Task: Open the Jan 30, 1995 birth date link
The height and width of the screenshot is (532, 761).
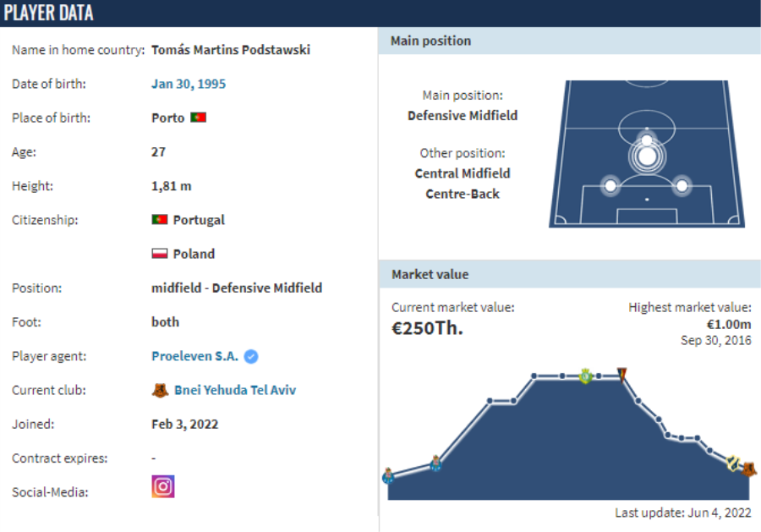Action: [x=189, y=84]
